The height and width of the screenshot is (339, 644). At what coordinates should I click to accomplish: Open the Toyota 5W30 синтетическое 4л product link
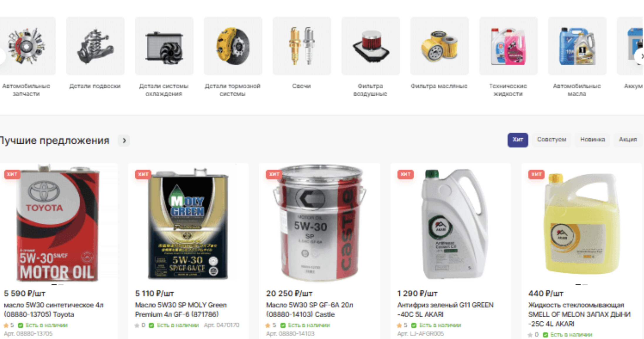click(53, 310)
